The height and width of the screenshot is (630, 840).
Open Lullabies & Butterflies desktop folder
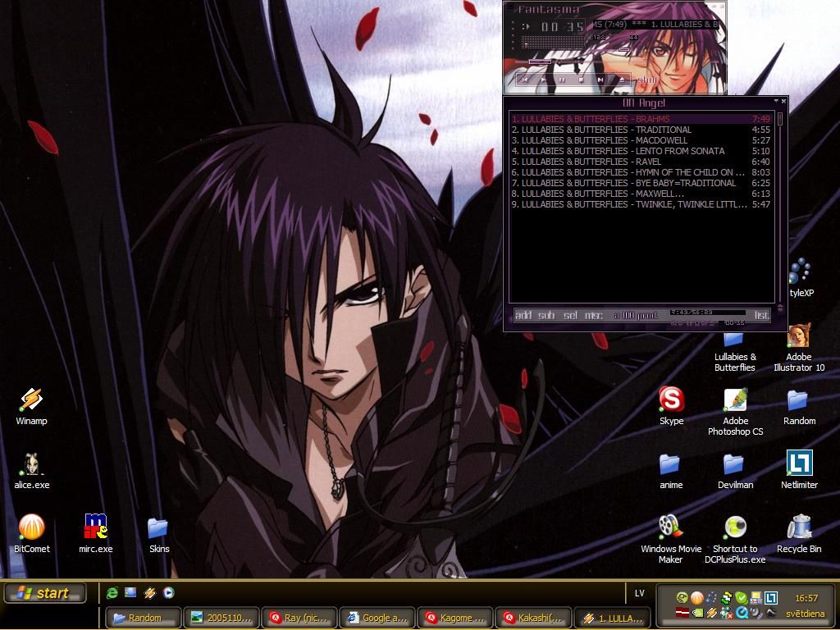(x=734, y=353)
